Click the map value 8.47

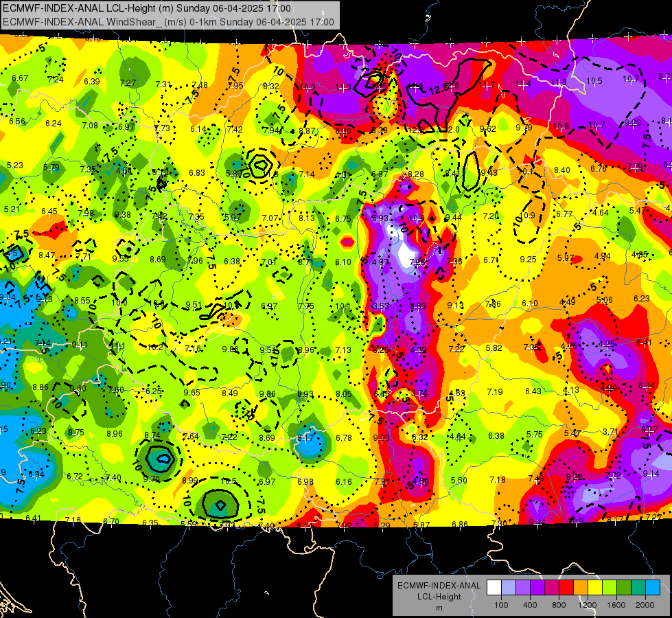tap(47, 255)
